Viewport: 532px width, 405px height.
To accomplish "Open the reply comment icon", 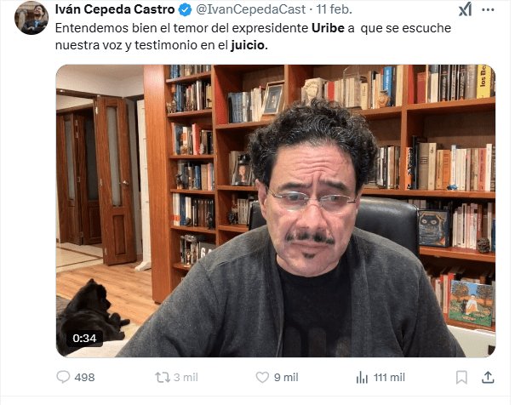I will tap(63, 377).
